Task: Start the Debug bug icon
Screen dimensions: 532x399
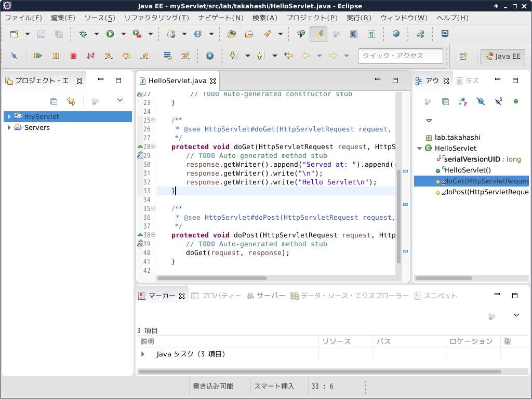Action: pos(84,34)
